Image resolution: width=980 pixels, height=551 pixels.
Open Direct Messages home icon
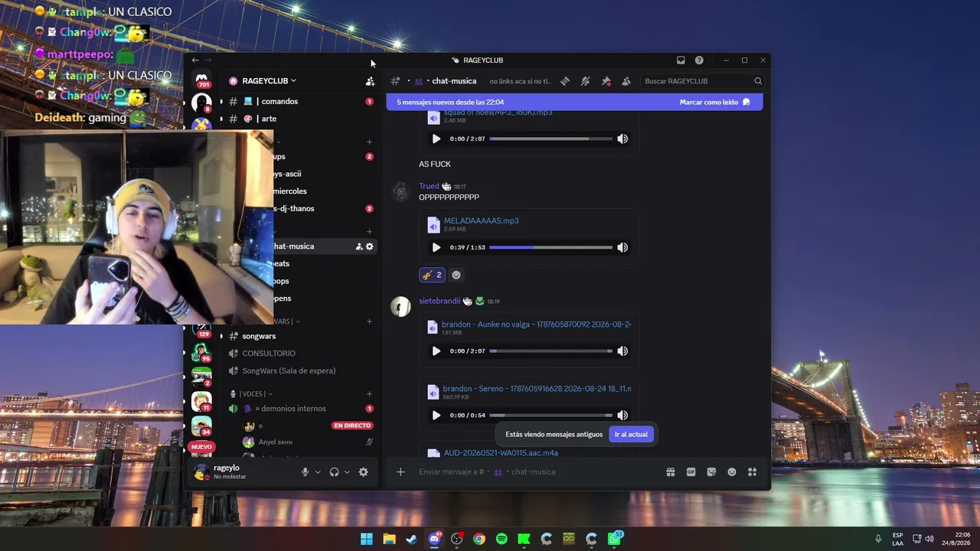(201, 80)
